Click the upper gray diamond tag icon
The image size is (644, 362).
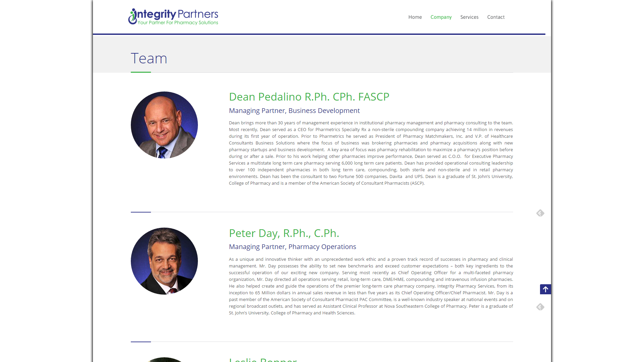pyautogui.click(x=540, y=213)
